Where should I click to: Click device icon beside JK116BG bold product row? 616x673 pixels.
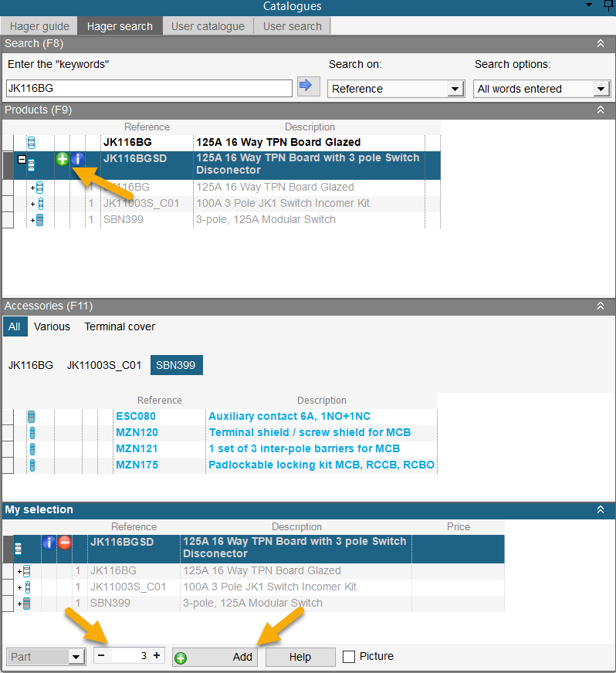(x=32, y=143)
